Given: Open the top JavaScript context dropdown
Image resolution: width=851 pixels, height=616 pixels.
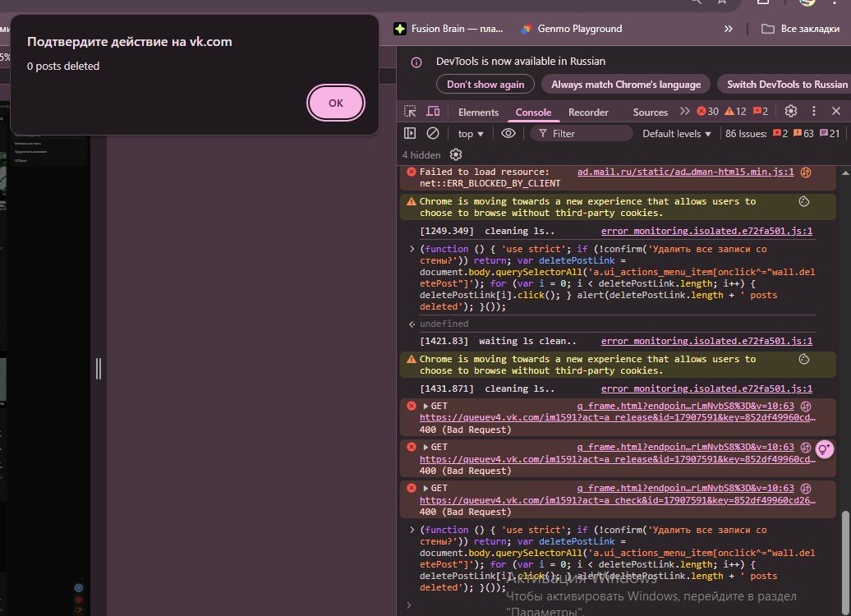Looking at the screenshot, I should 470,134.
